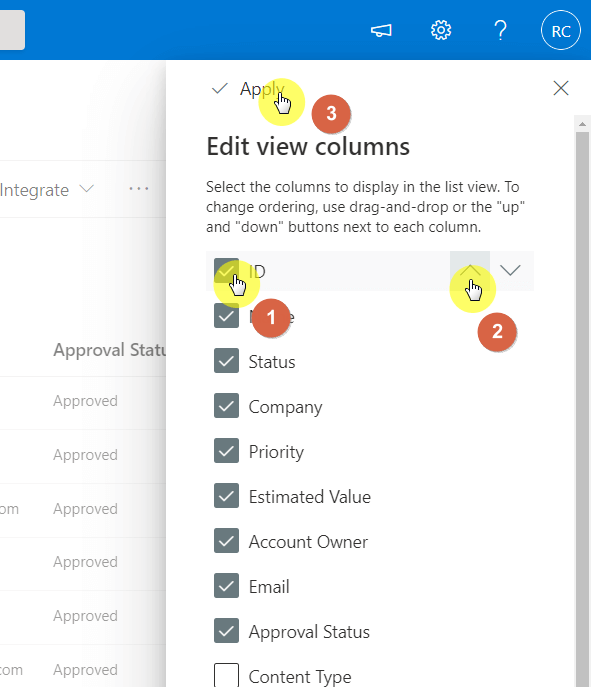Open the RC account avatar
Image resolution: width=591 pixels, height=687 pixels.
coord(561,31)
